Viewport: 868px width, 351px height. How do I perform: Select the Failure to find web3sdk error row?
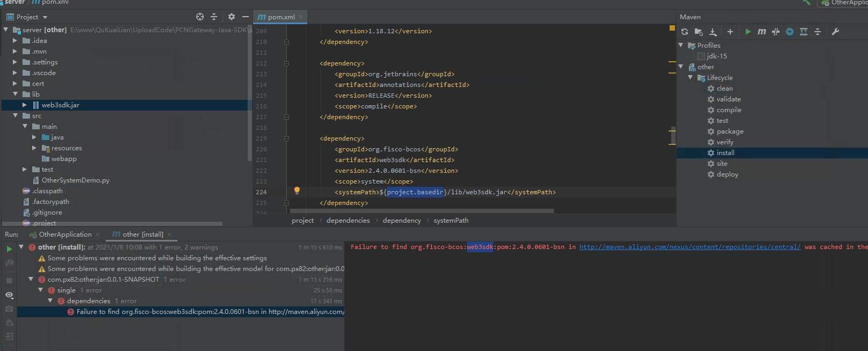pos(181,312)
